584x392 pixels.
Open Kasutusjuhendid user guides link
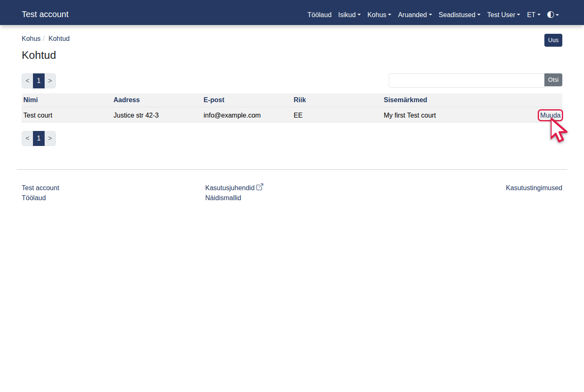point(230,188)
